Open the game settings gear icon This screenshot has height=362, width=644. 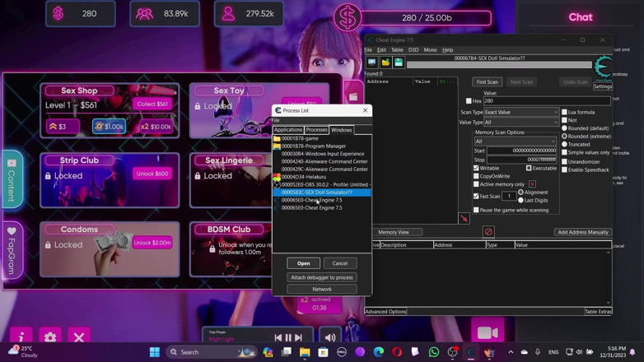click(50, 337)
